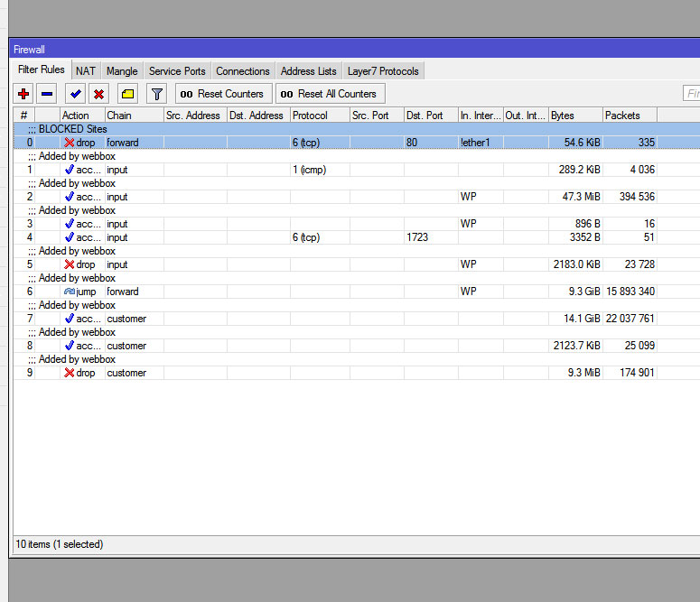Click the drop icon of rule 9
The width and height of the screenshot is (700, 602).
(x=69, y=373)
